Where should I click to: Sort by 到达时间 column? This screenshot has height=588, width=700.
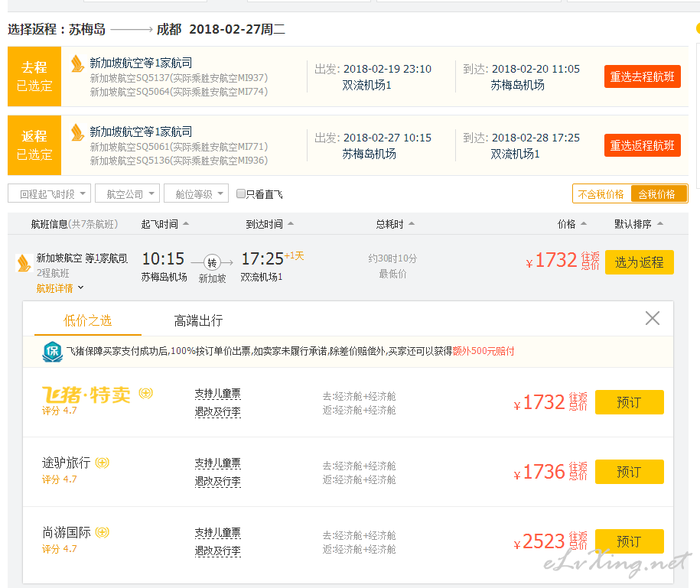point(269,224)
